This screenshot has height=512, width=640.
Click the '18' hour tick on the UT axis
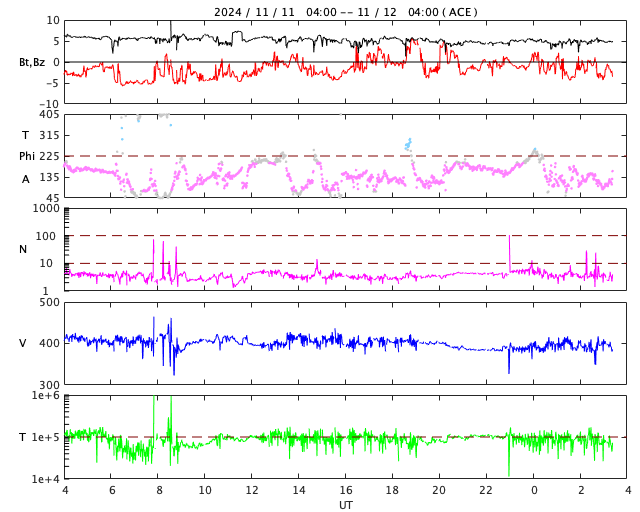click(x=392, y=490)
